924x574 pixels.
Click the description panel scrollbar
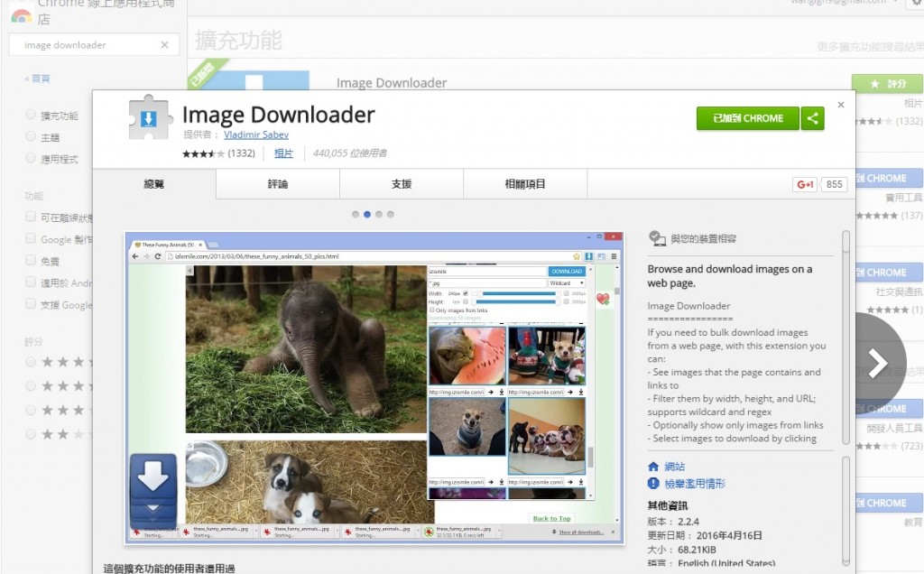click(845, 338)
